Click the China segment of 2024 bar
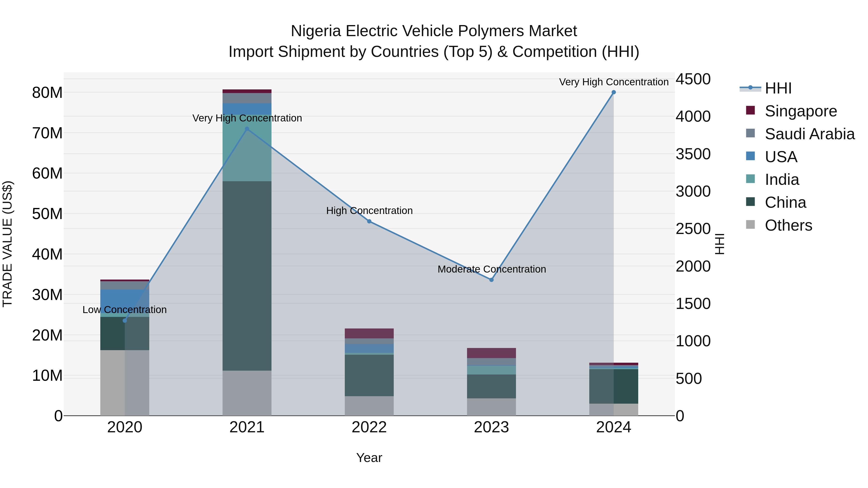Viewport: 868px width, 488px height. [x=614, y=386]
